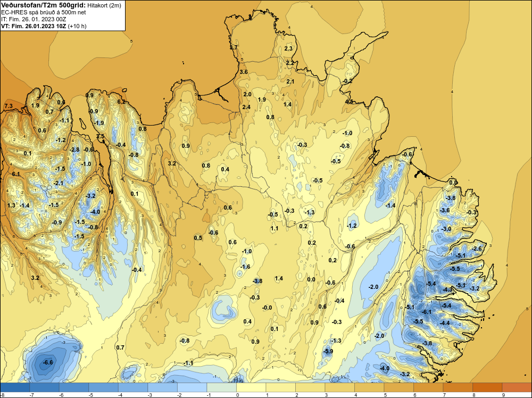Click the '-4.3' temperature value on the map
Screen dimensions: 532x398
pos(447,289)
